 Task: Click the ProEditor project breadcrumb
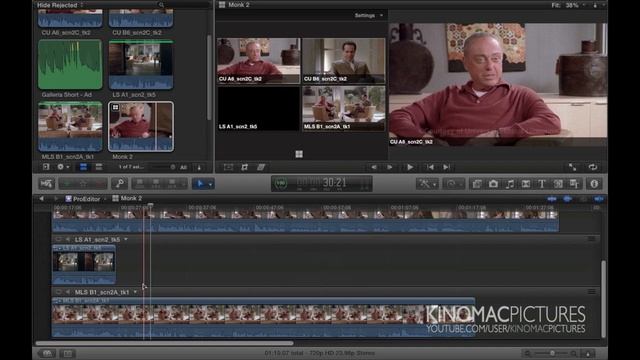(83, 199)
